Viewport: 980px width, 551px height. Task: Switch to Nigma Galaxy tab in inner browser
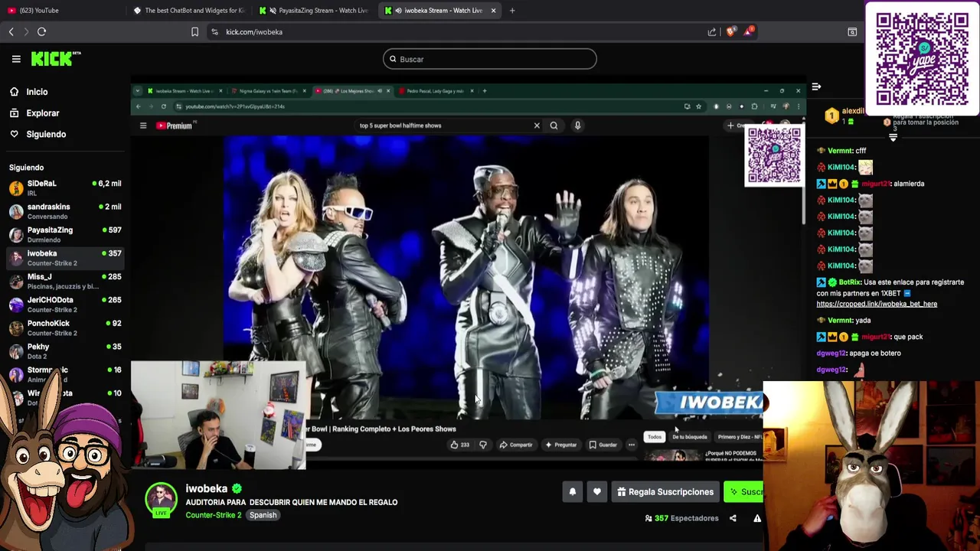(268, 91)
